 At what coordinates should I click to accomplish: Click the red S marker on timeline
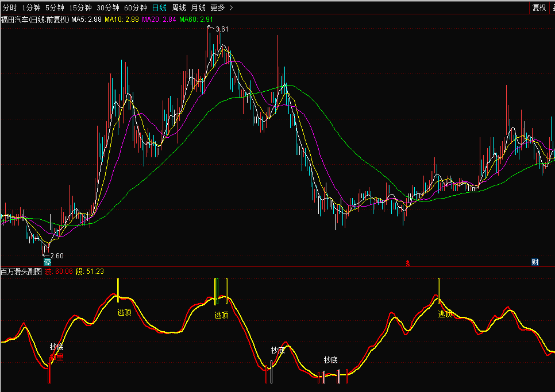(x=408, y=263)
